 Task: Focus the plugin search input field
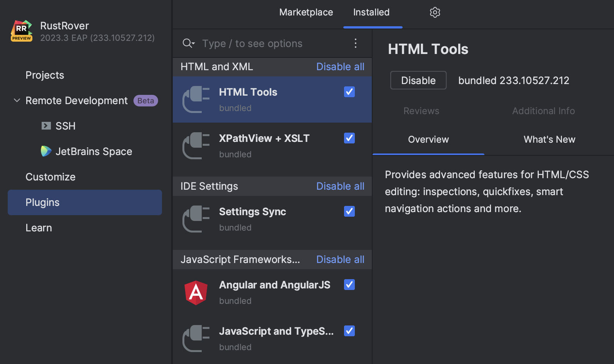[x=270, y=44]
